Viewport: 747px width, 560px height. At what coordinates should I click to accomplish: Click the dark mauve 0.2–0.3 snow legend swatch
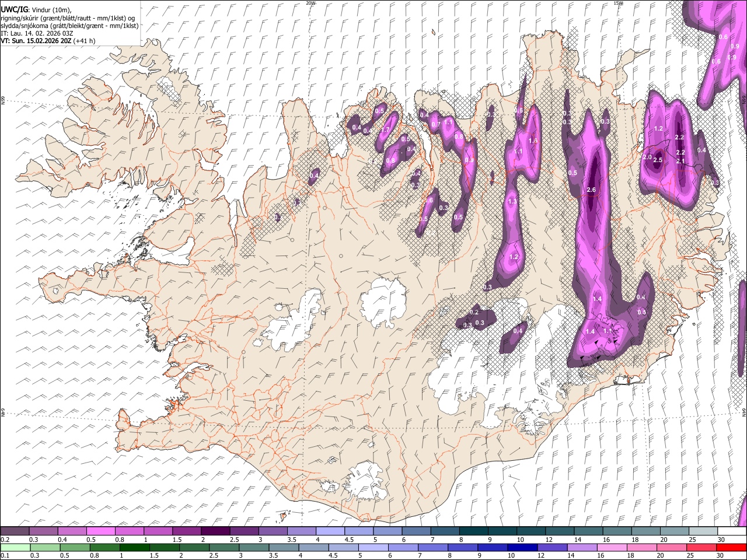click(x=15, y=531)
